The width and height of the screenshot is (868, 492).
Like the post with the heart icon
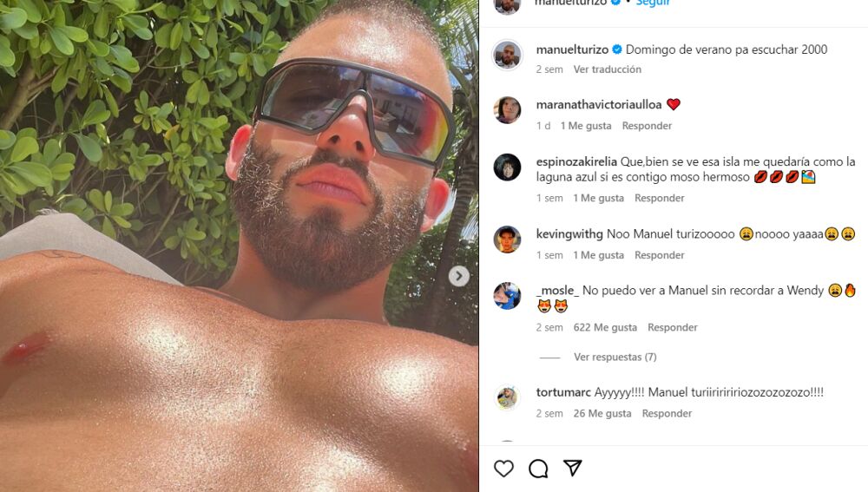click(503, 469)
